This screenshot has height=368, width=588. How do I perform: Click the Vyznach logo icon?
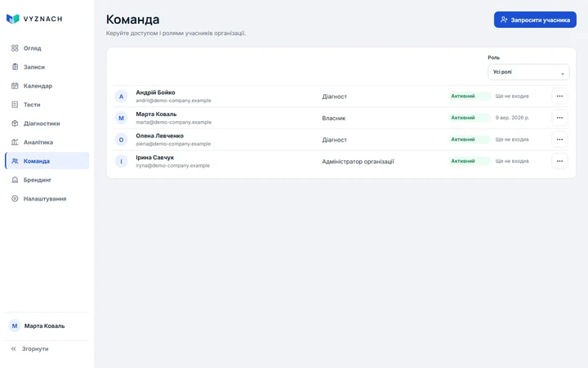click(x=13, y=19)
